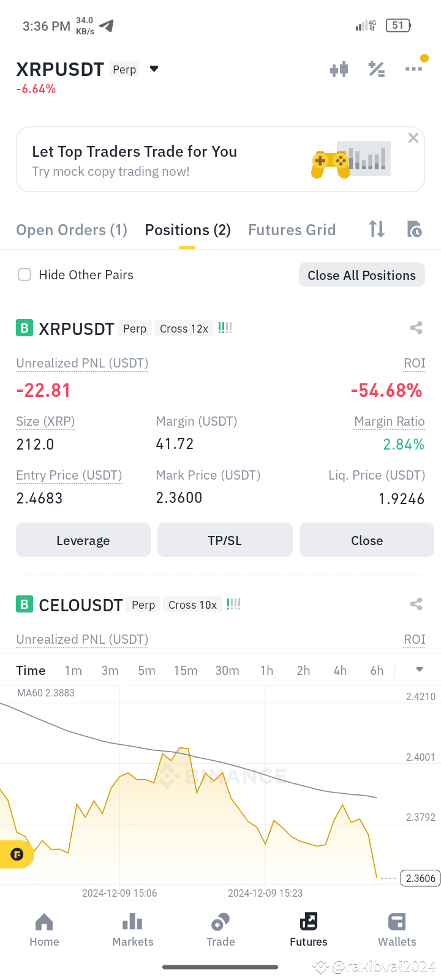The height and width of the screenshot is (980, 441).
Task: Share the XRPUSDT position
Action: tap(417, 328)
